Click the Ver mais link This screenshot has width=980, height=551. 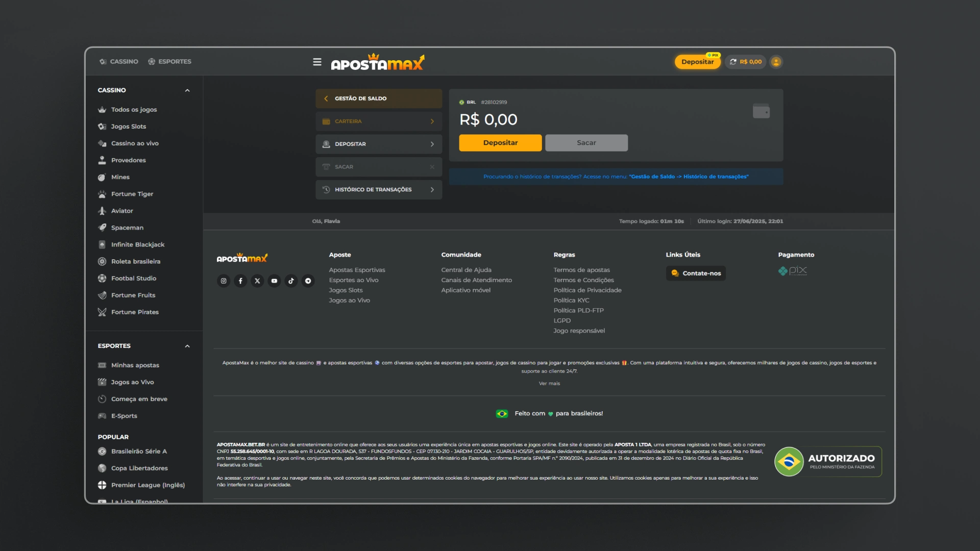549,383
